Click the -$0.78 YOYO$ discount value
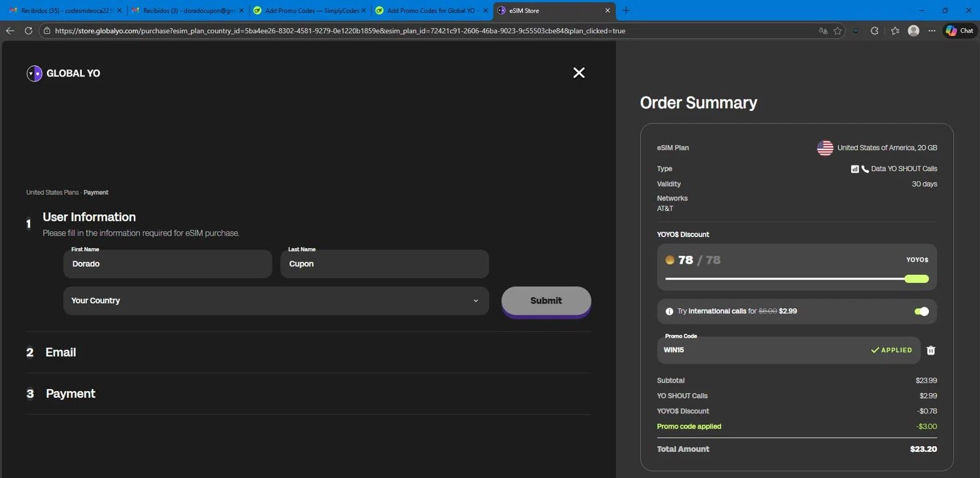 click(927, 411)
